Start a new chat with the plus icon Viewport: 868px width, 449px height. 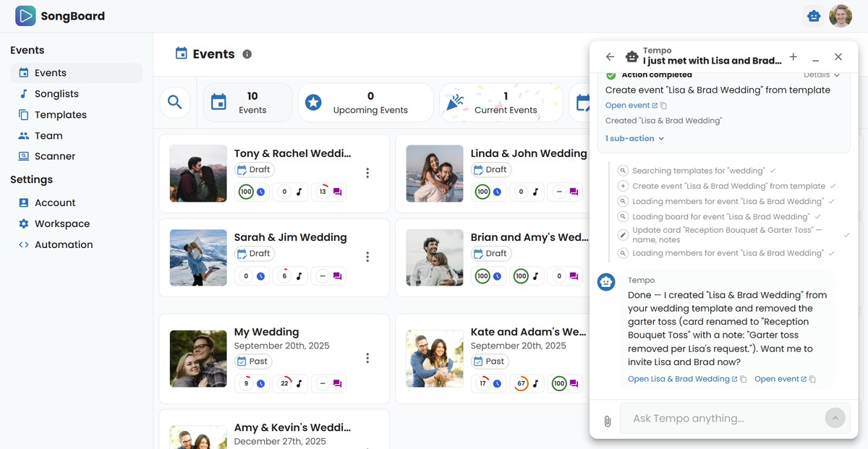pyautogui.click(x=793, y=56)
